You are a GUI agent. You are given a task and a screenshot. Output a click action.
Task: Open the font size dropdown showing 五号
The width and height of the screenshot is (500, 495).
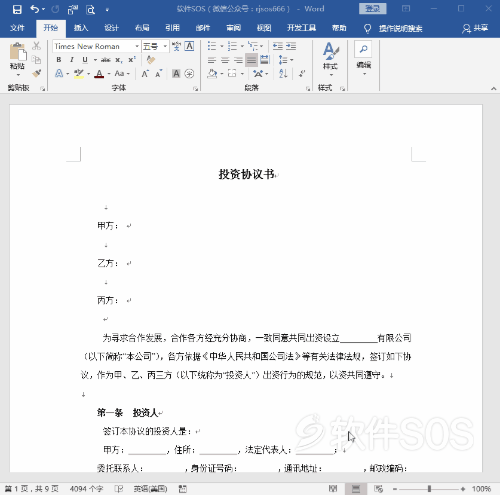pos(165,46)
